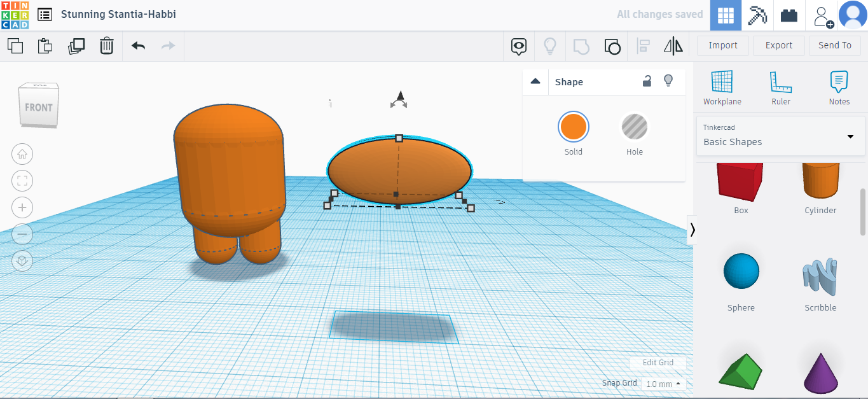Zoom in with the plus button
The width and height of the screenshot is (868, 399).
[x=22, y=207]
